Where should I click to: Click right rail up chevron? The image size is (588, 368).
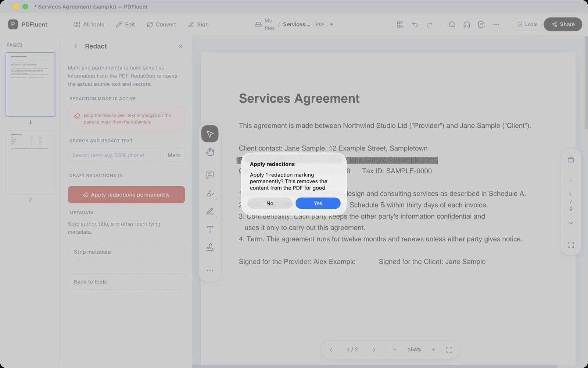click(571, 181)
